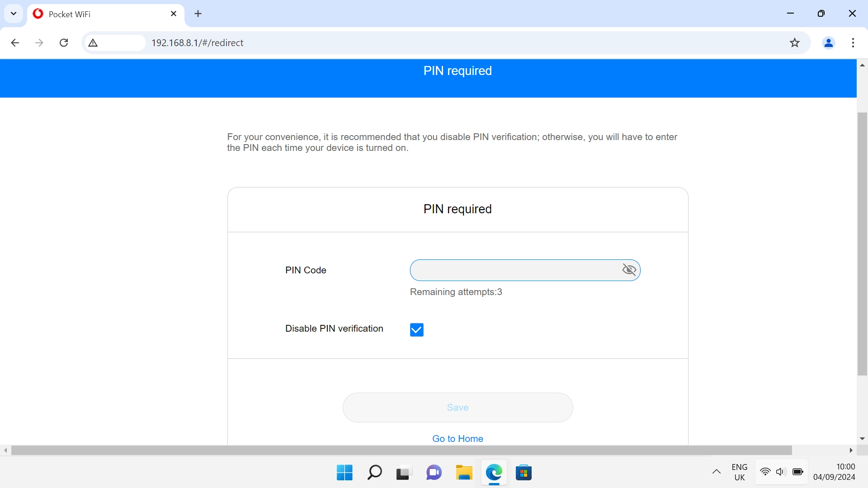Launch File Explorer from the taskbar

point(464,473)
